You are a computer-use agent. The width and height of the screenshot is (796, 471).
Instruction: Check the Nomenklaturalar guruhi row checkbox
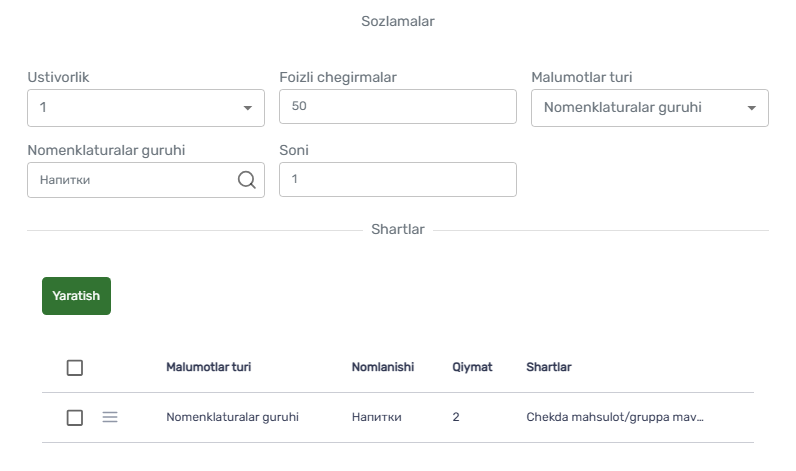coord(75,418)
